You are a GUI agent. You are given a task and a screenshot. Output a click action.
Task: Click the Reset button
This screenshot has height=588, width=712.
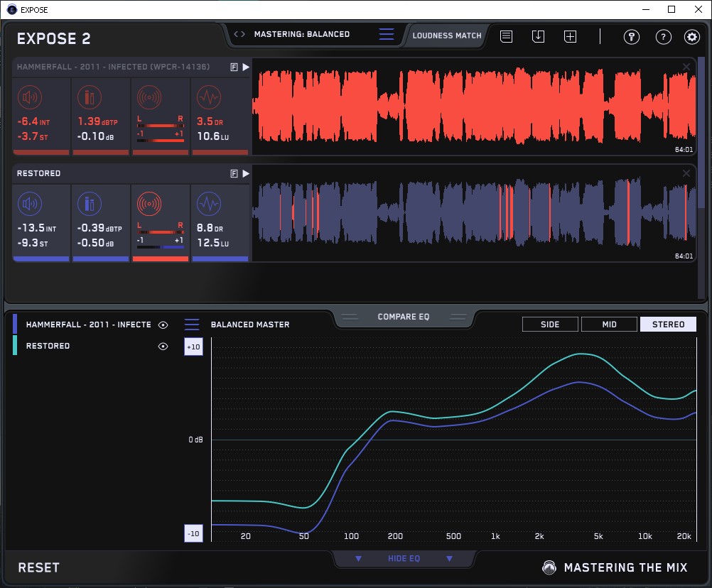39,567
